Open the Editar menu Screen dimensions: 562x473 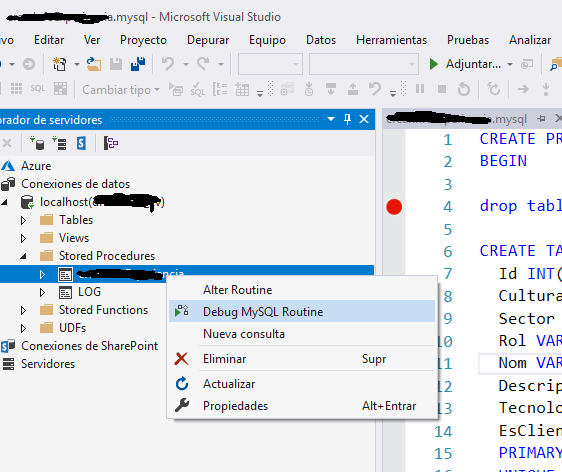click(x=49, y=40)
